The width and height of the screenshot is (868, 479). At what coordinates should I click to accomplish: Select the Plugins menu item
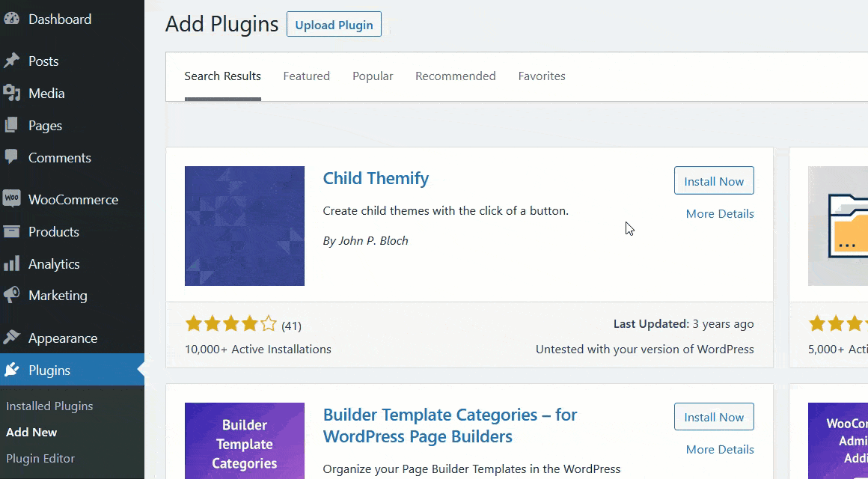tap(72, 370)
